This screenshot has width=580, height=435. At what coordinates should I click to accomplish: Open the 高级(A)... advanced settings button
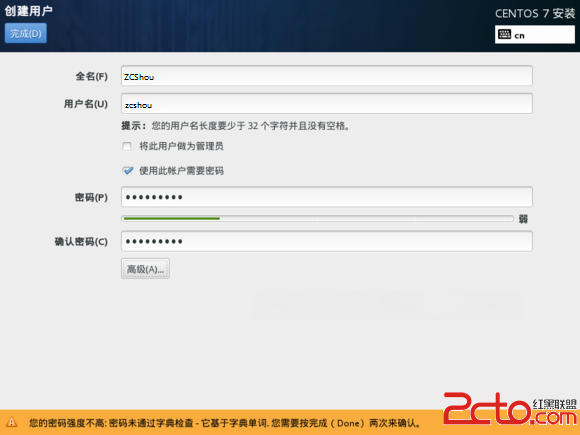point(145,269)
